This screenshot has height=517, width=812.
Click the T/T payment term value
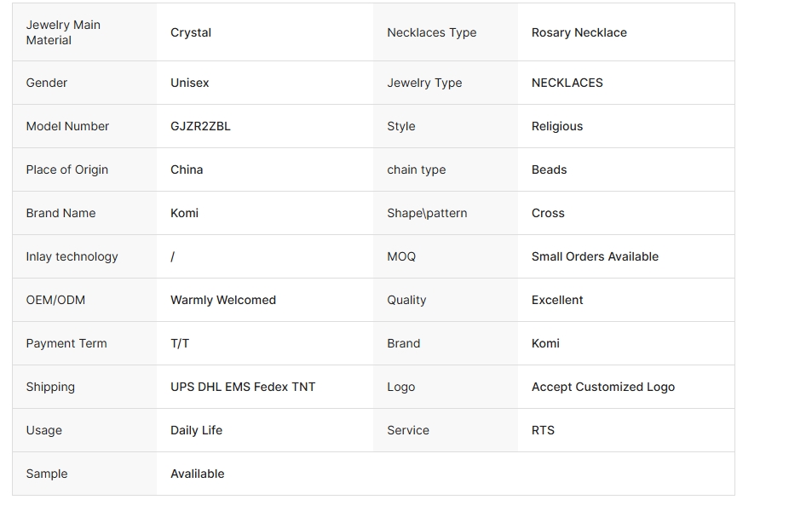tap(180, 343)
